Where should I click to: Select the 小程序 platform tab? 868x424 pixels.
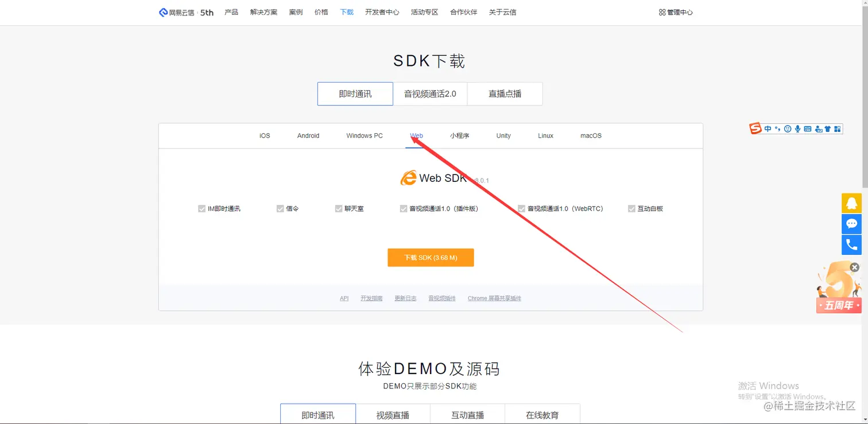point(460,136)
